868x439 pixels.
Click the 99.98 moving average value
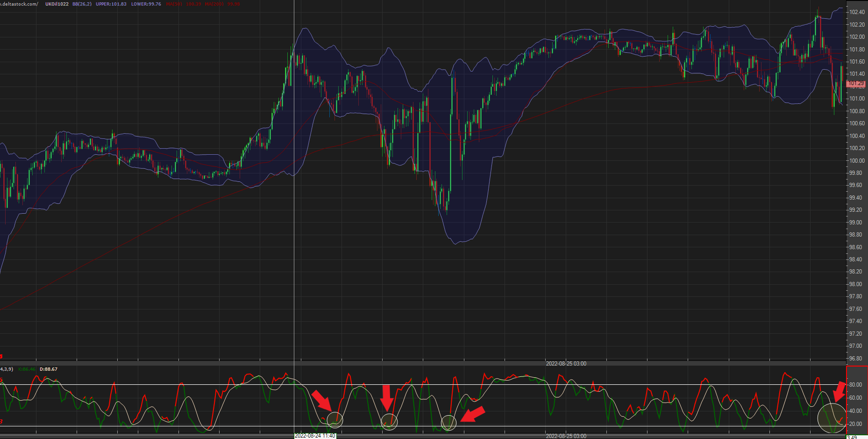[234, 4]
